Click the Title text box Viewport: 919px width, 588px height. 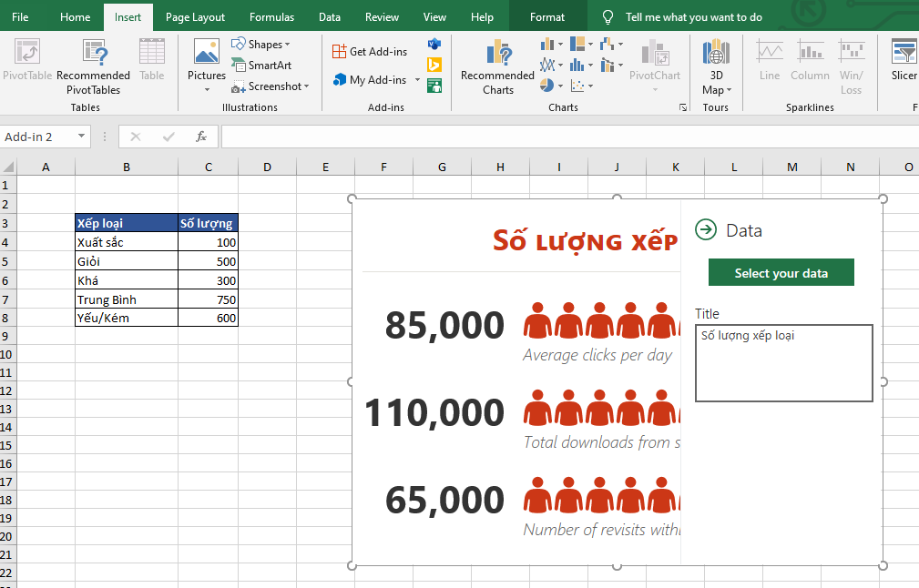tap(783, 362)
